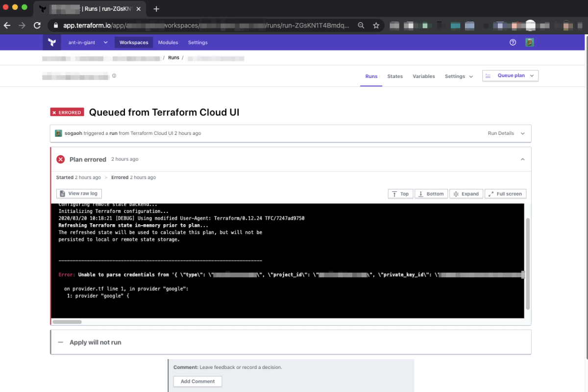Viewport: 588px width, 392px height.
Task: Open the help question-mark icon
Action: (x=513, y=43)
